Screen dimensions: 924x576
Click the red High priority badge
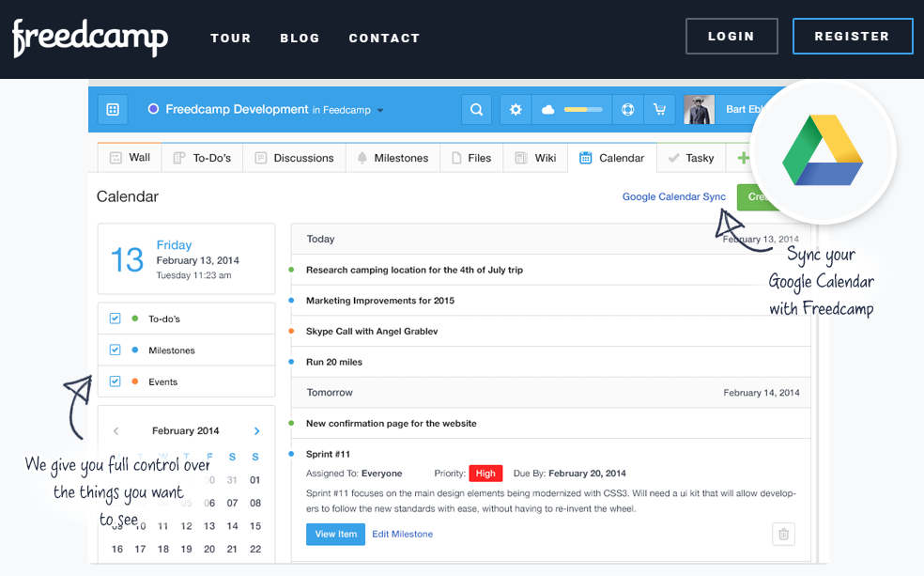coord(485,473)
